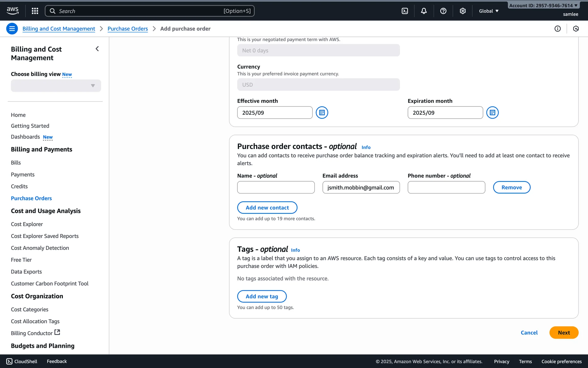Open Bills in the sidebar
Image resolution: width=588 pixels, height=368 pixels.
[16, 163]
